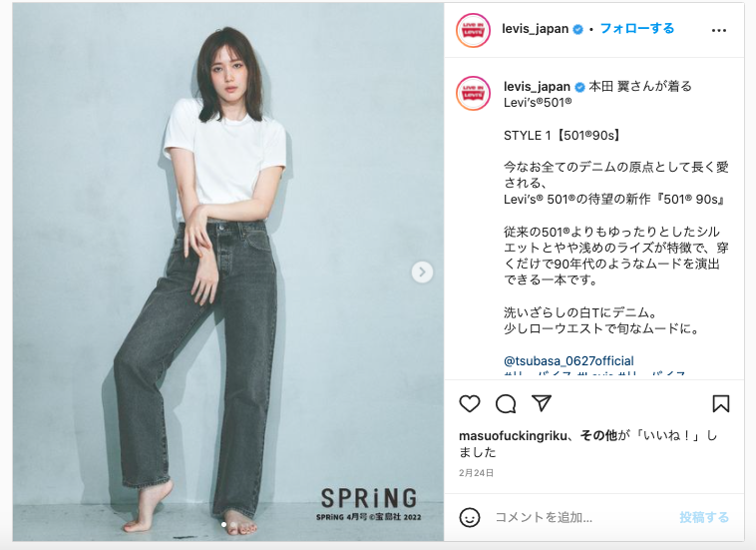
Task: Save the post with the bookmark icon
Action: pyautogui.click(x=721, y=404)
